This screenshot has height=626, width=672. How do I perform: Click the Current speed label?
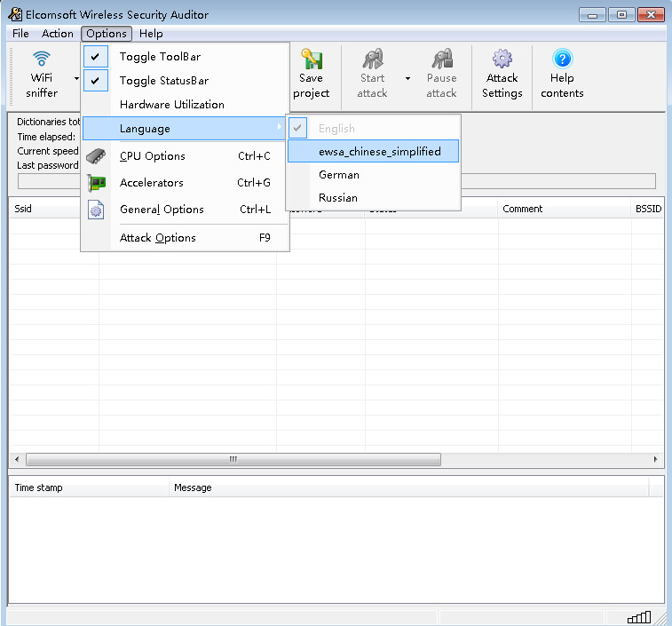point(48,151)
